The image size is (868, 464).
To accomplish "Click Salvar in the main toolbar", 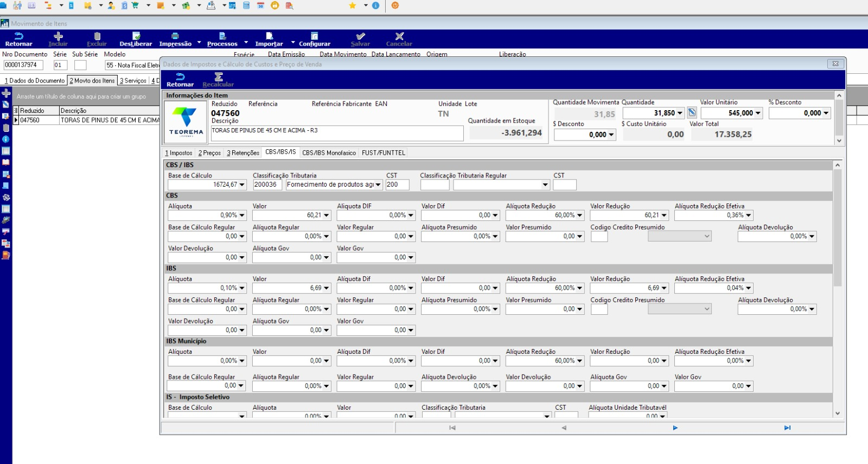I will [x=360, y=39].
